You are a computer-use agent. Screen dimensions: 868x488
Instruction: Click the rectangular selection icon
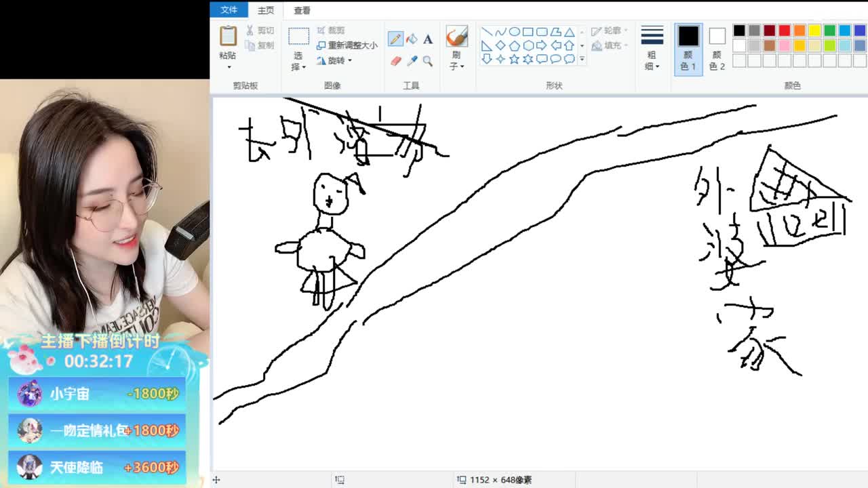(x=298, y=37)
